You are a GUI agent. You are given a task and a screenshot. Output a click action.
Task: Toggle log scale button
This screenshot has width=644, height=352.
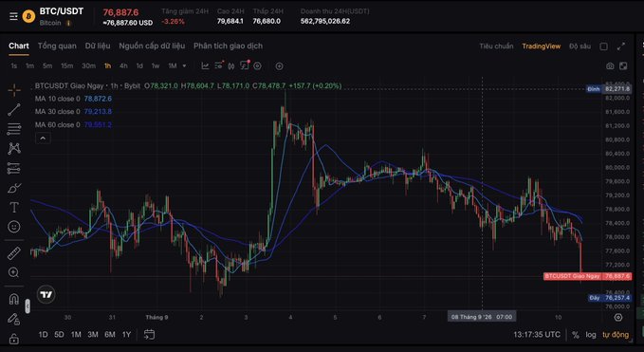(x=591, y=335)
